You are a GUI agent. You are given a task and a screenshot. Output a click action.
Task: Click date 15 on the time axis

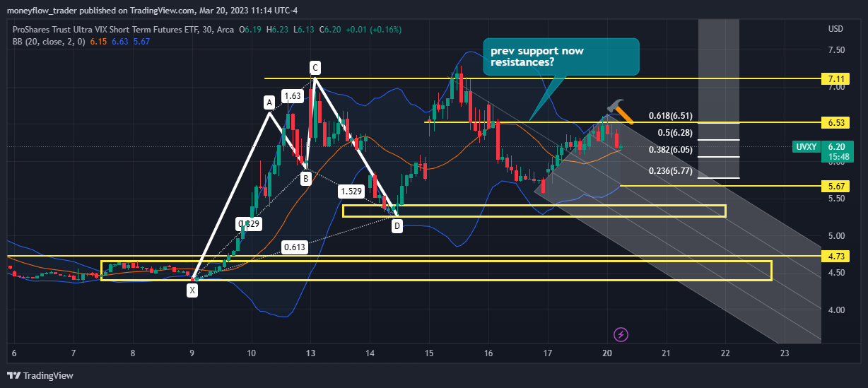click(429, 352)
